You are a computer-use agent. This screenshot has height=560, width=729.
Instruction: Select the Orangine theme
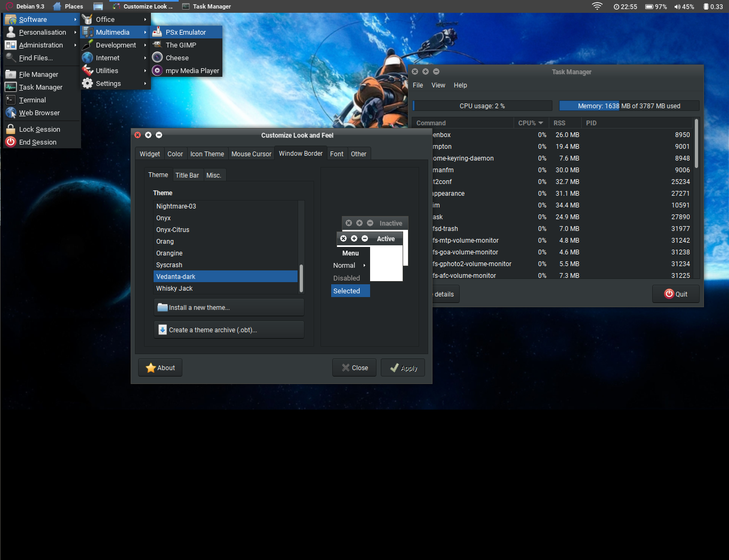click(225, 253)
